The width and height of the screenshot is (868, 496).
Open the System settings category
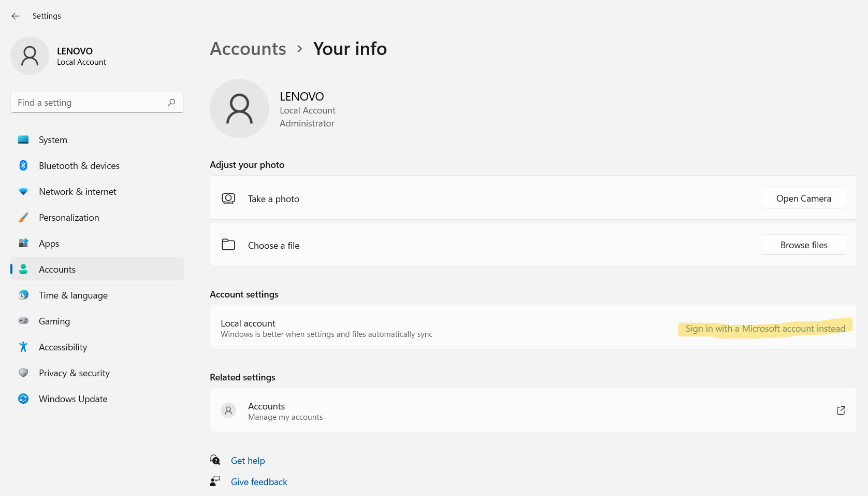tap(53, 140)
